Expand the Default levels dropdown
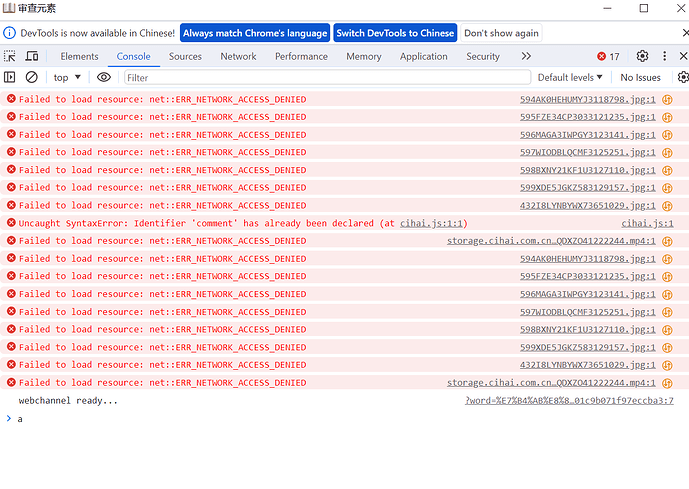689x489 pixels. pos(570,77)
